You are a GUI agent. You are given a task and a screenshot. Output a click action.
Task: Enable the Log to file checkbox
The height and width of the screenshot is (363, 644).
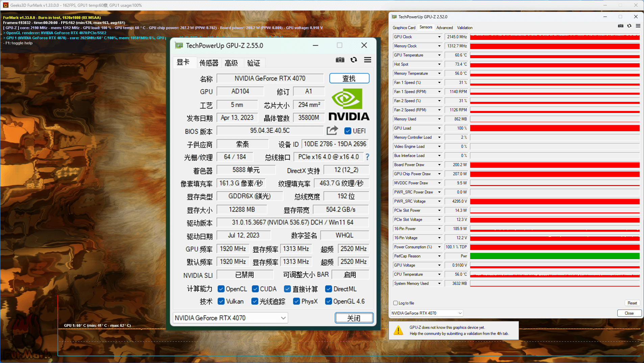pyautogui.click(x=396, y=303)
